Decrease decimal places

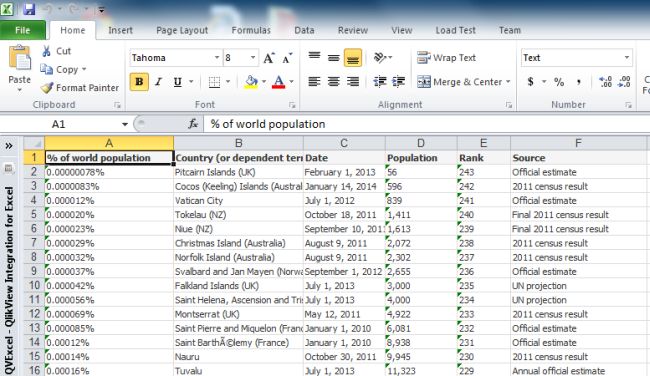(x=624, y=82)
